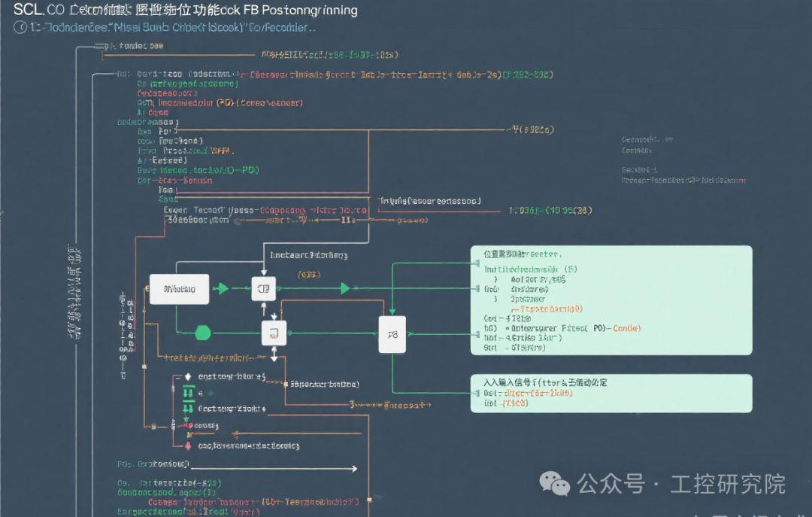812x517 pixels.
Task: Click the WeChat logo icon in watermark
Action: pyautogui.click(x=555, y=483)
